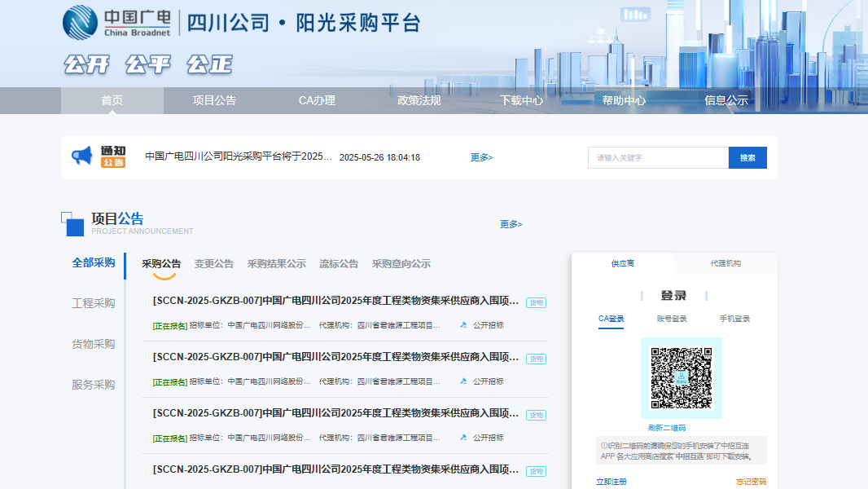
Task: Click the China Broadnet logo
Action: click(x=116, y=23)
